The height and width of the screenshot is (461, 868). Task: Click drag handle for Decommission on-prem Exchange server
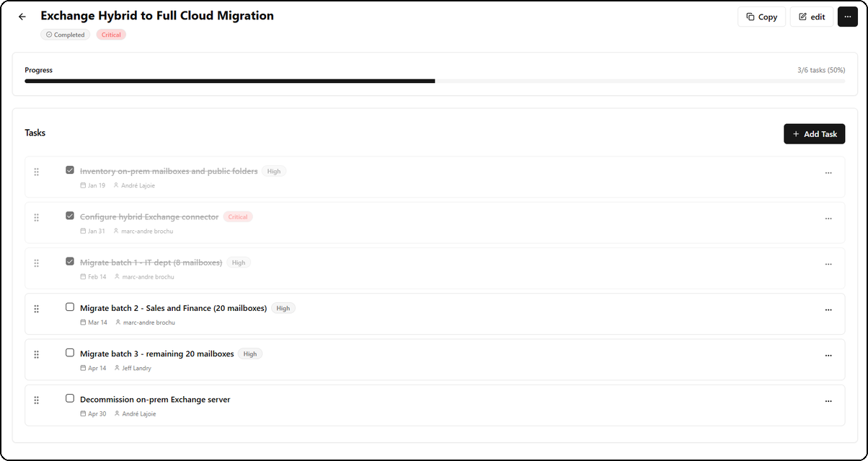37,400
